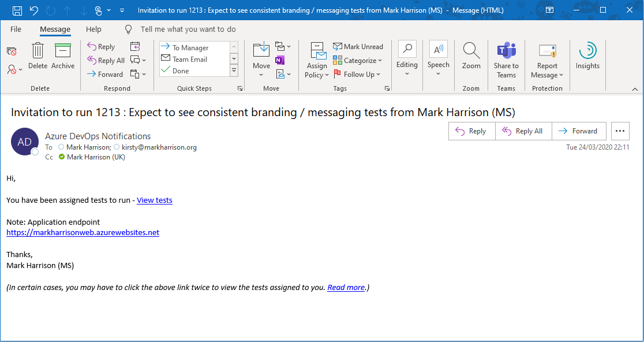Expand the Categorize dropdown
This screenshot has width=644, height=342.
(x=358, y=61)
